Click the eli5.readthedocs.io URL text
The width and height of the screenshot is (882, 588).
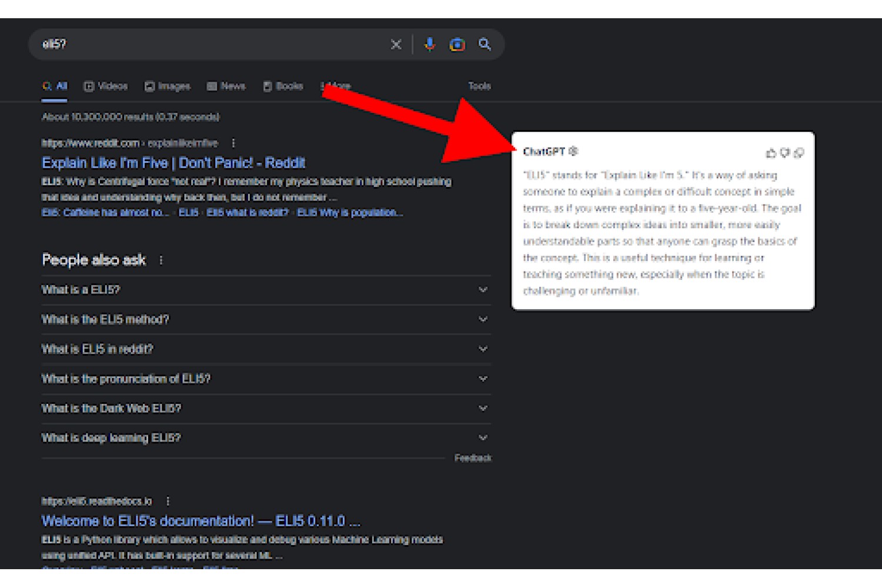96,501
